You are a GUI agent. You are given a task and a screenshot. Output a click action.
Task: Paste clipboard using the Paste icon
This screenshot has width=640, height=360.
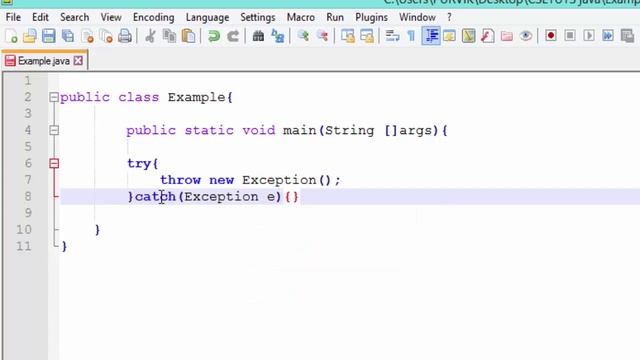coord(188,36)
